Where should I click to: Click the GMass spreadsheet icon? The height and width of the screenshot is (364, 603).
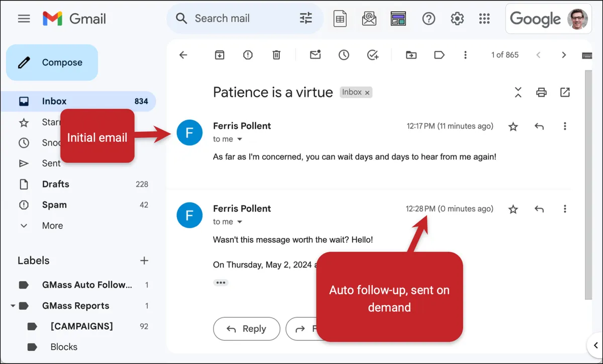tap(340, 19)
